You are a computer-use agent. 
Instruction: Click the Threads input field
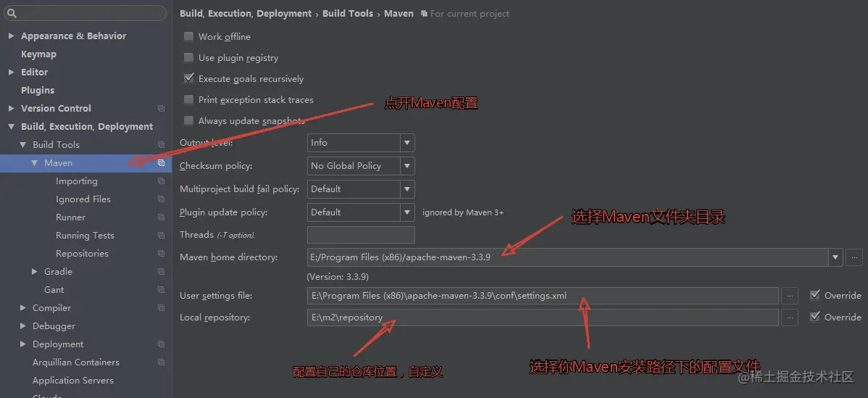click(361, 235)
